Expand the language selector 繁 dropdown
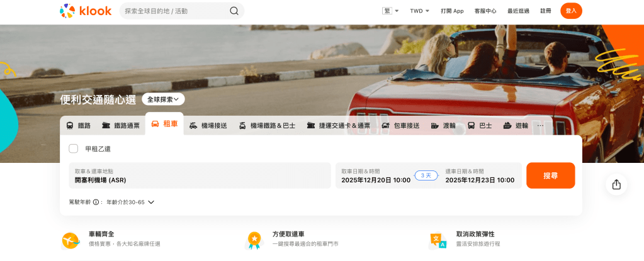Screen dimensions: 644x261 (x=390, y=11)
